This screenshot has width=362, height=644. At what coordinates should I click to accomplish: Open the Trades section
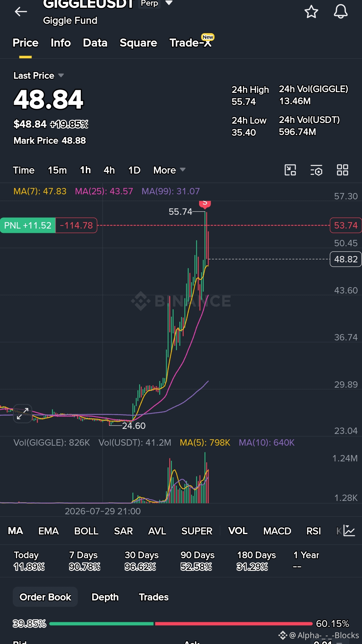pyautogui.click(x=154, y=597)
